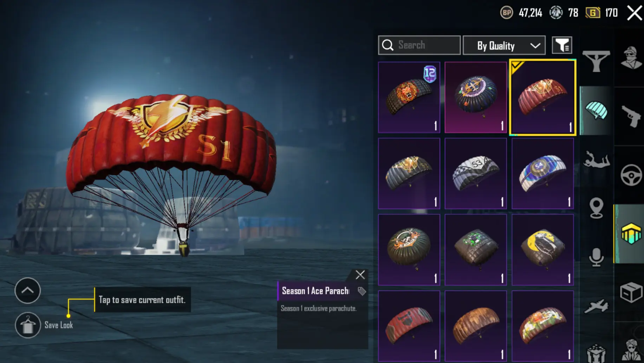
Task: Open the microphone voice pack category
Action: [x=596, y=257]
